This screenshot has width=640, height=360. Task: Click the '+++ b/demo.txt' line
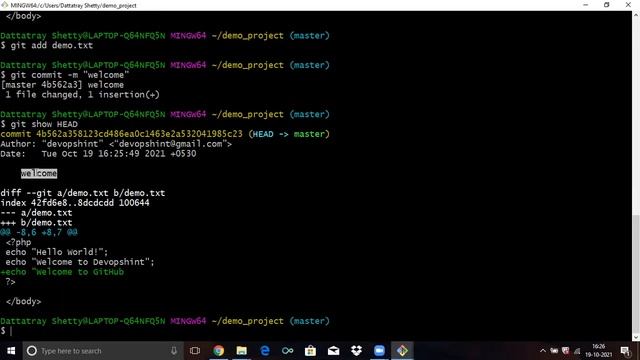36,222
